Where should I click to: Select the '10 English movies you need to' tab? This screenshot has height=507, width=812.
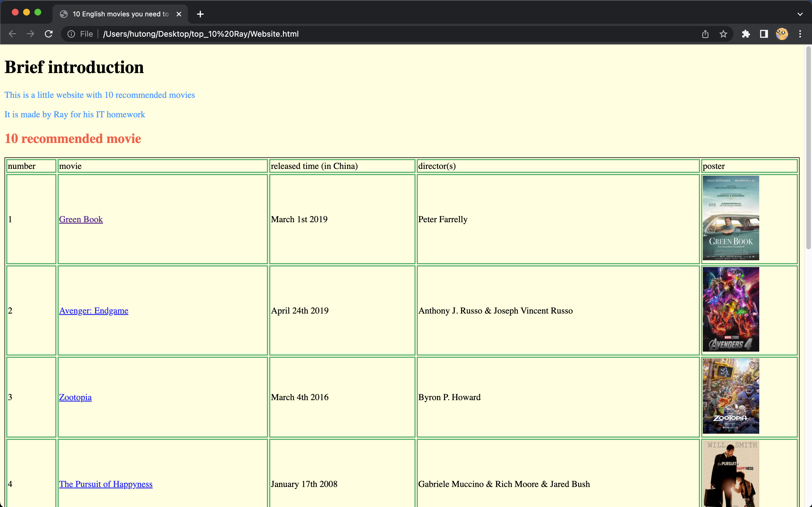[120, 14]
